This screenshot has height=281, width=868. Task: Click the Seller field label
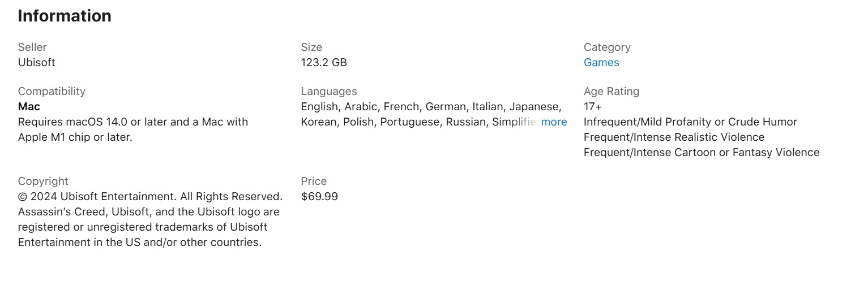pyautogui.click(x=32, y=47)
